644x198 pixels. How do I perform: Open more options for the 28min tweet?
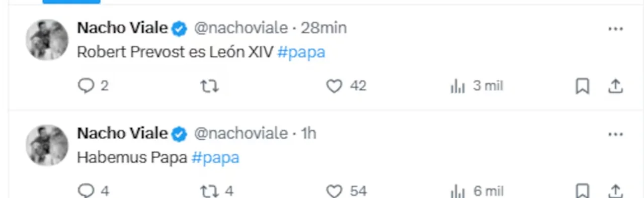[x=616, y=29]
